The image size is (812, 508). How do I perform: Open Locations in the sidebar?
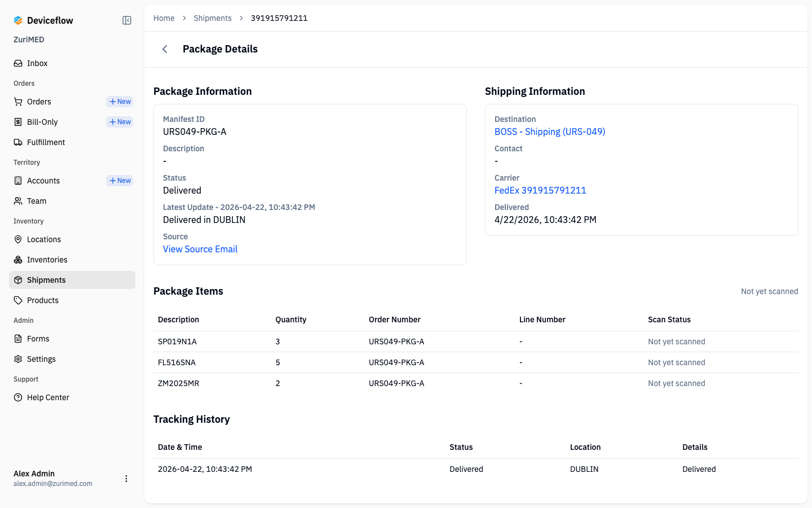pos(72,239)
